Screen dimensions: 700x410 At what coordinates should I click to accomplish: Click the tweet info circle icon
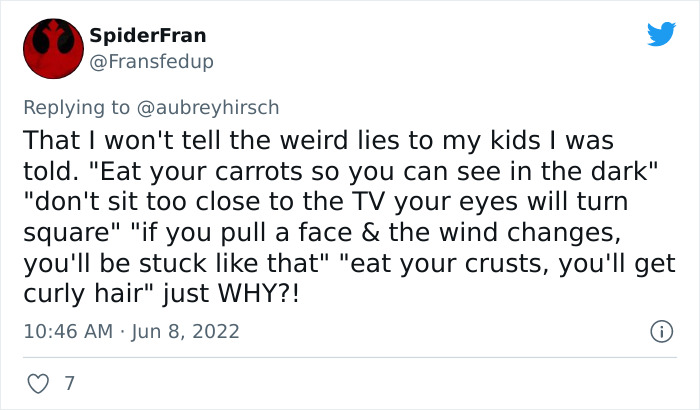pos(660,331)
